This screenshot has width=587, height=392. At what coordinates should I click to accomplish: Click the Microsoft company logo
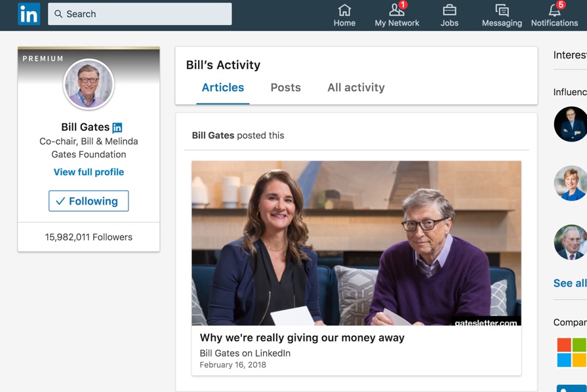point(572,353)
